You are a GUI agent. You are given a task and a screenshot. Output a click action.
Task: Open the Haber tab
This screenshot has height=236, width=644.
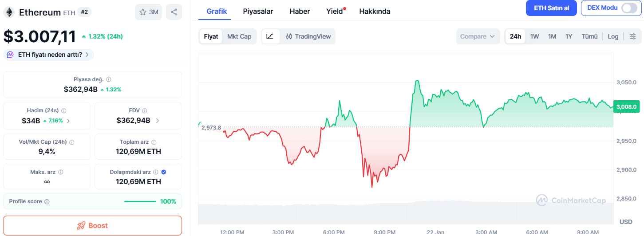pyautogui.click(x=300, y=12)
